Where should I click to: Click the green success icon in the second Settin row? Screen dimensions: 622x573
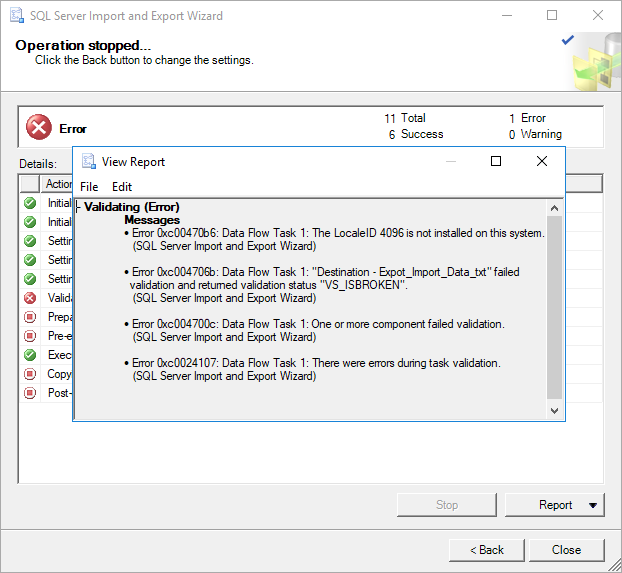[30, 260]
